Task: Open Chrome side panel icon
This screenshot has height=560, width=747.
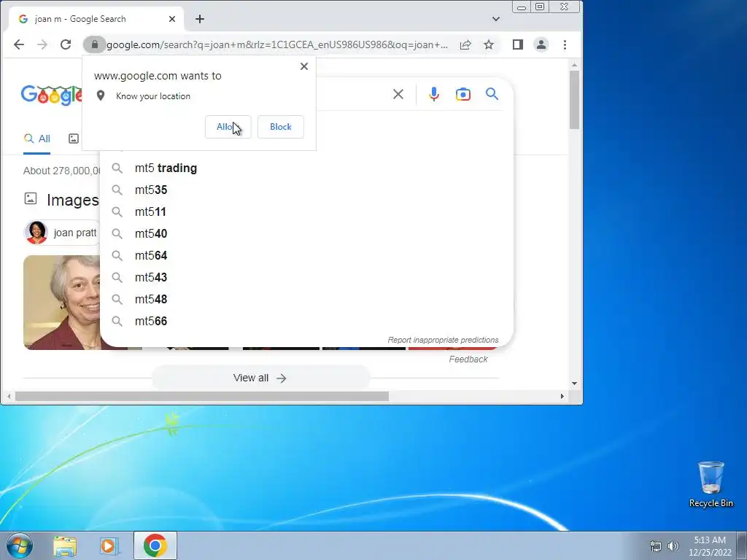Action: (518, 44)
